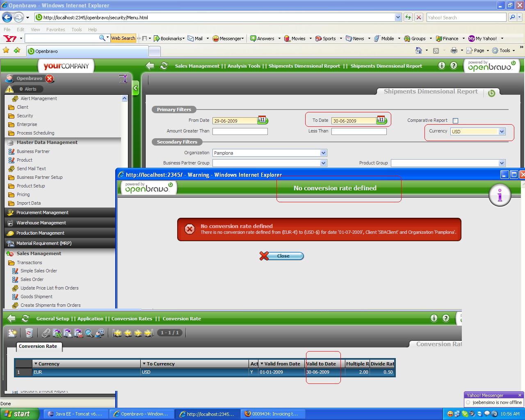Create a new conversion rate record
This screenshot has width=525, height=420.
tap(12, 333)
